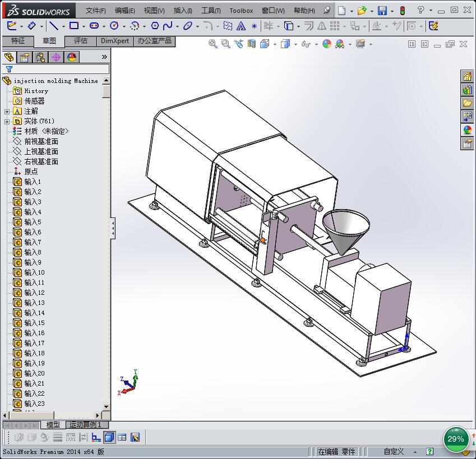
Task: Open the display style dropdown arrow
Action: pos(295,45)
